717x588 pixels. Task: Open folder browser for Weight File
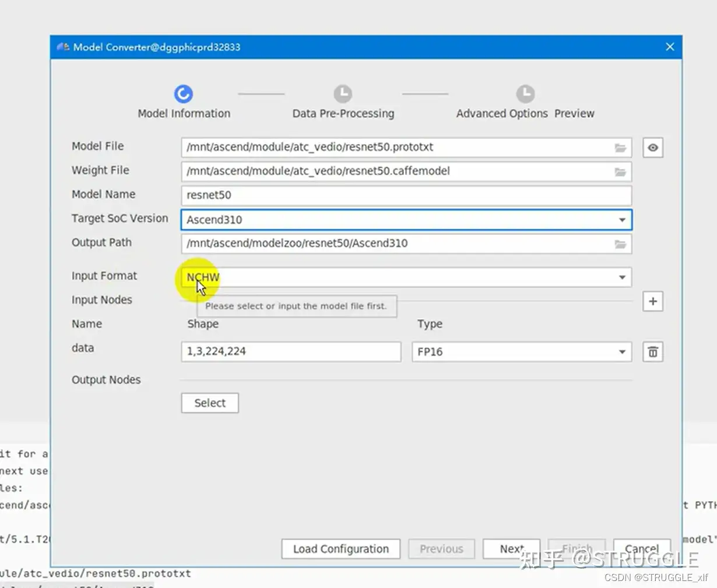620,172
